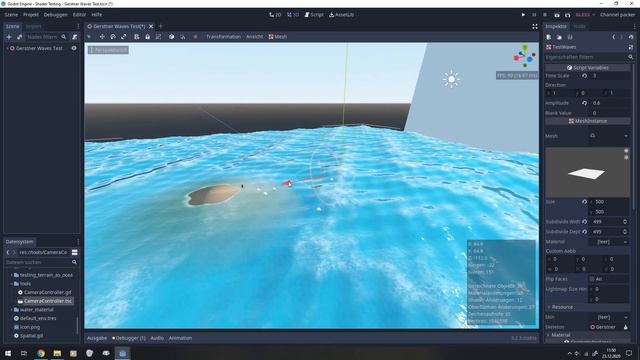The width and height of the screenshot is (640, 360).
Task: Collapse the tools folder
Action: pos(11,284)
